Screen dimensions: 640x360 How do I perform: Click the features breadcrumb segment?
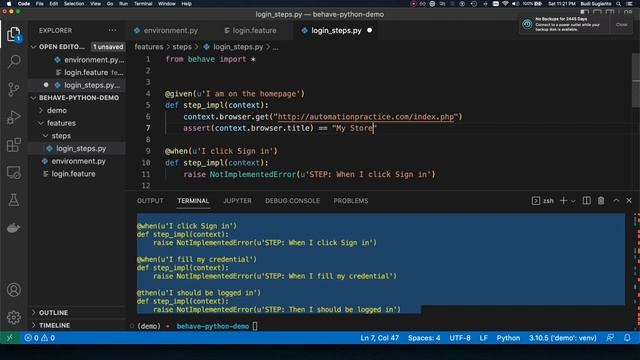click(149, 47)
